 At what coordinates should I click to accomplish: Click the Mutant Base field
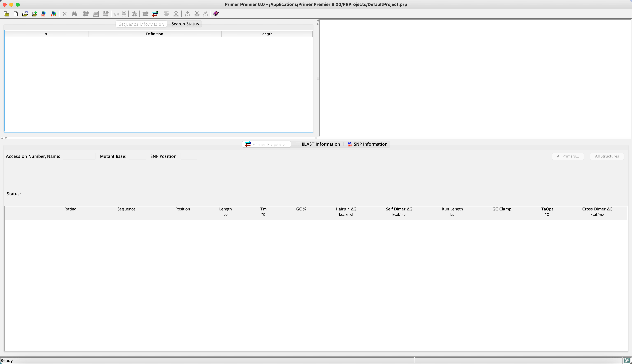click(137, 156)
